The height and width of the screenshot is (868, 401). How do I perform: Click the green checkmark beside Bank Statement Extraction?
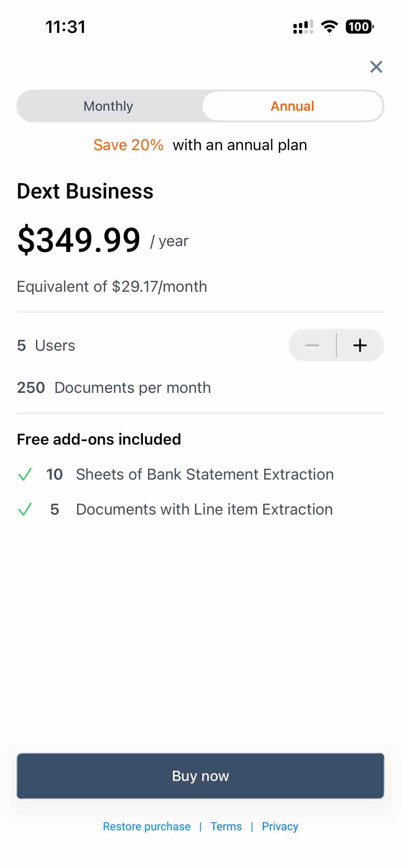coord(26,474)
